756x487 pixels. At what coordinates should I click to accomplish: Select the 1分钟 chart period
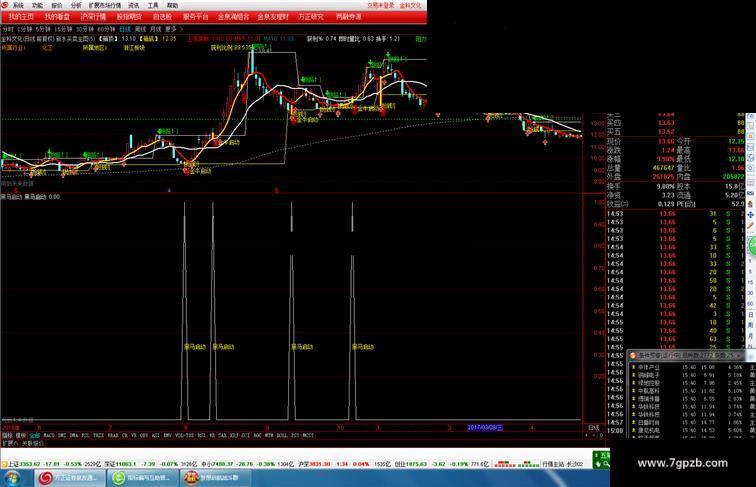coord(24,29)
